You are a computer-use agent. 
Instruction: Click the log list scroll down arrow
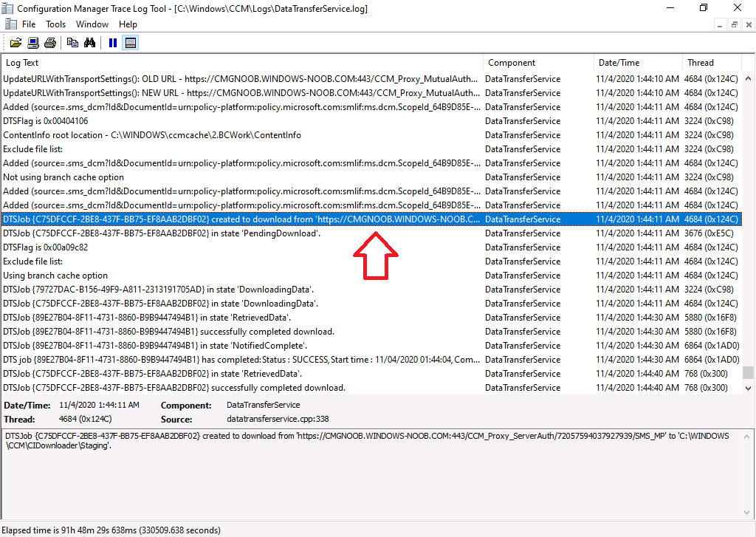[x=749, y=388]
